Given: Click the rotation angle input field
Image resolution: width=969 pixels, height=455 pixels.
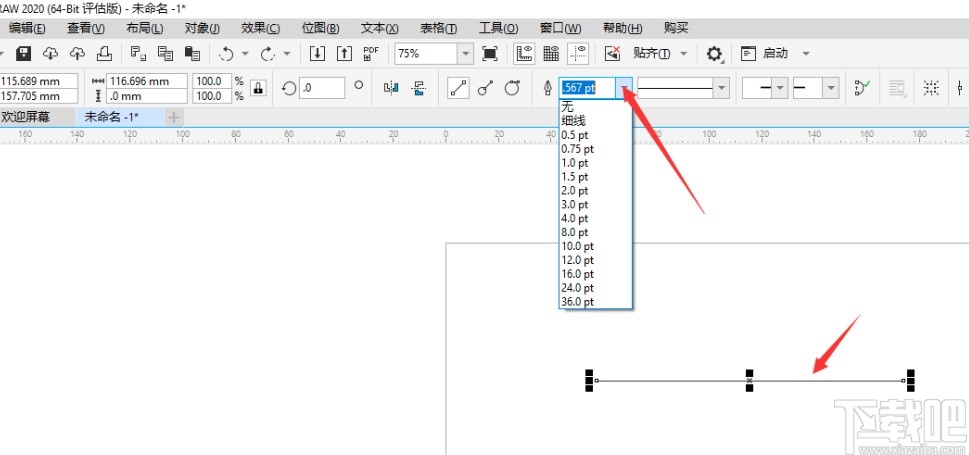Looking at the screenshot, I should [322, 88].
